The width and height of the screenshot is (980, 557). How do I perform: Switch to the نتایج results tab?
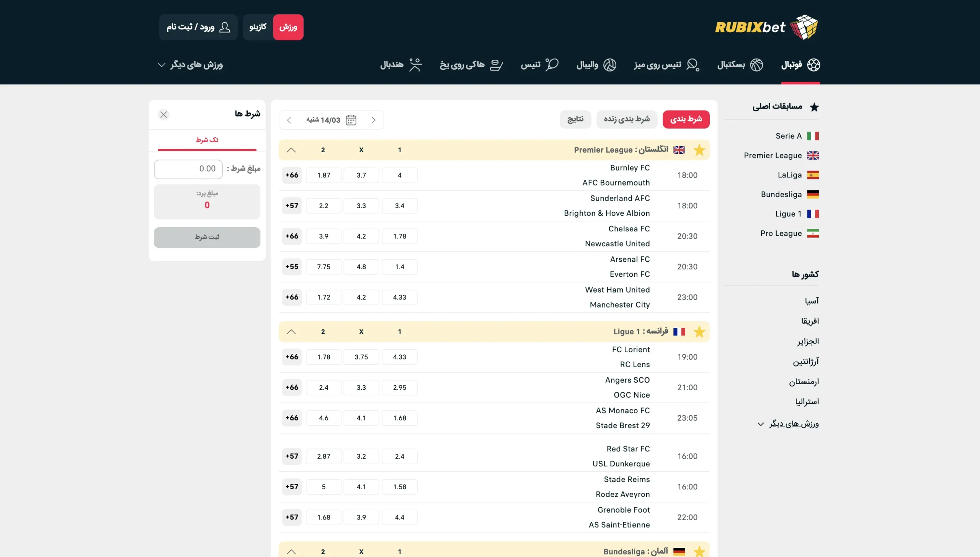[575, 119]
